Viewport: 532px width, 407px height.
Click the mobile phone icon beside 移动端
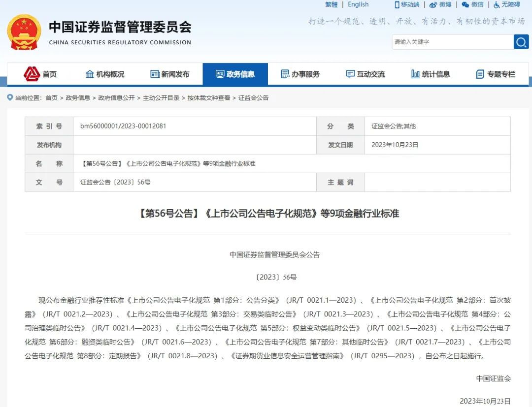(397, 5)
